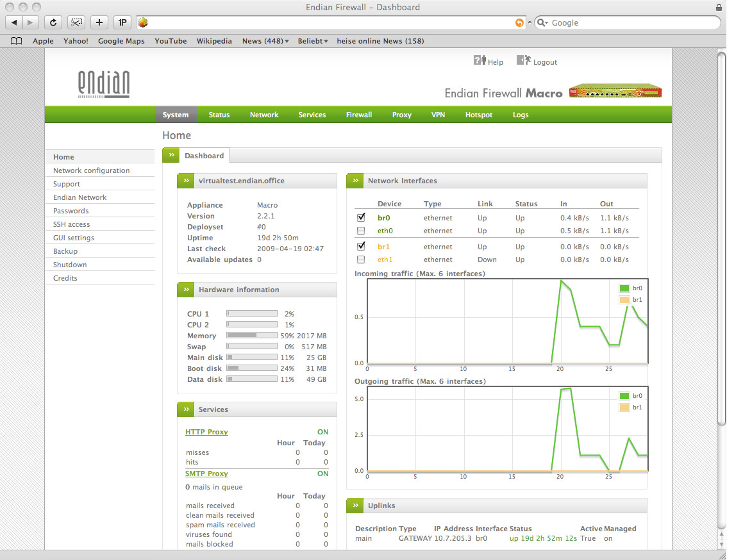Open Support in the sidebar

[100, 184]
